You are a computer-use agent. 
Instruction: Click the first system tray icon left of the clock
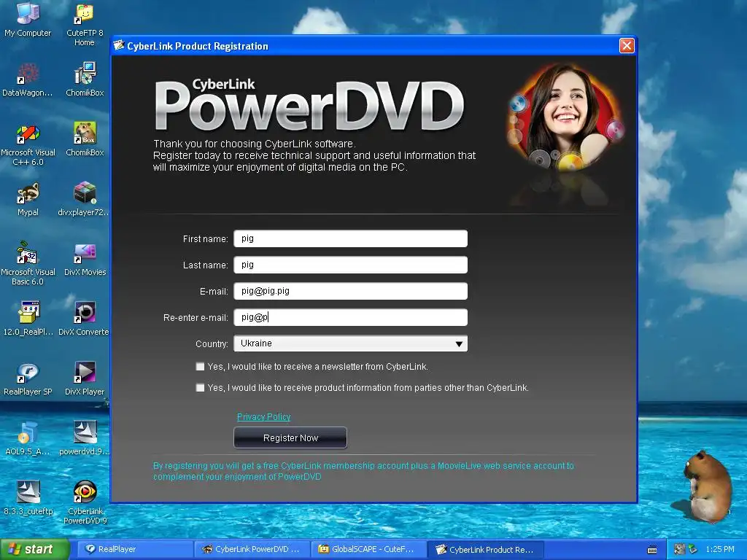(680, 550)
